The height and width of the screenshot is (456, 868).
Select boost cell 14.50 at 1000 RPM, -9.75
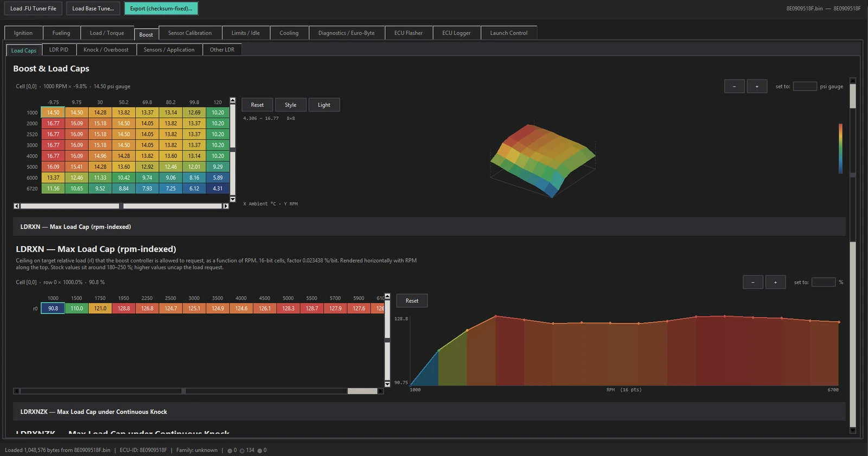click(x=53, y=112)
